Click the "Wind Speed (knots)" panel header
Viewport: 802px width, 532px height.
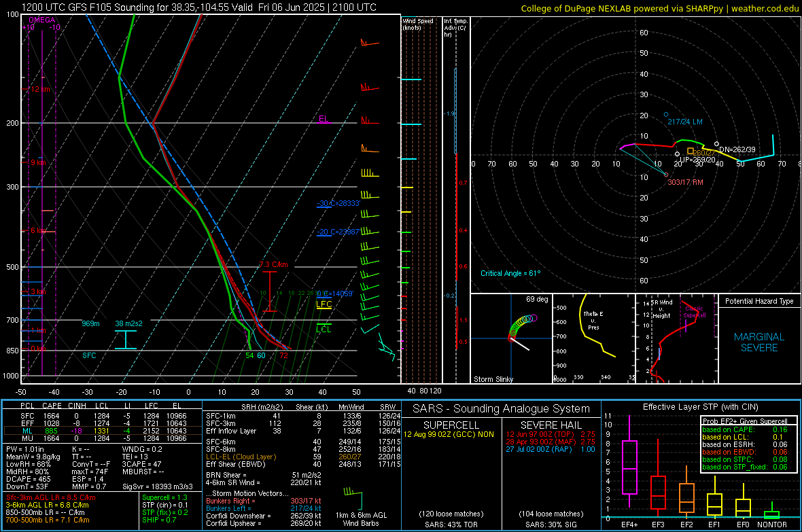pyautogui.click(x=418, y=24)
